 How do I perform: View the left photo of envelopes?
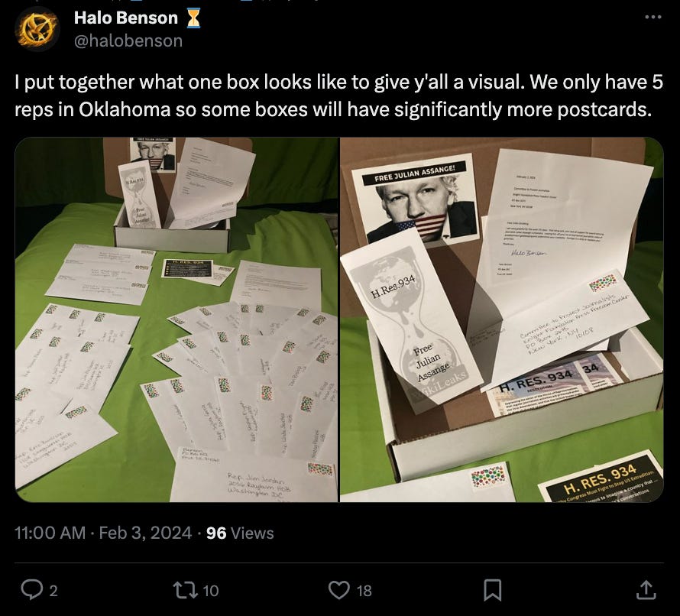[x=176, y=319]
